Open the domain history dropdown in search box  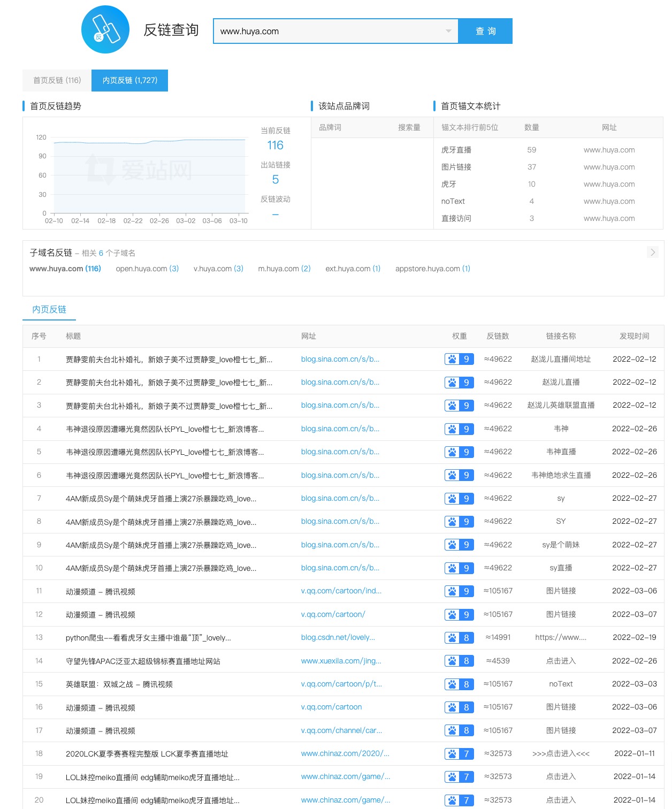click(448, 31)
